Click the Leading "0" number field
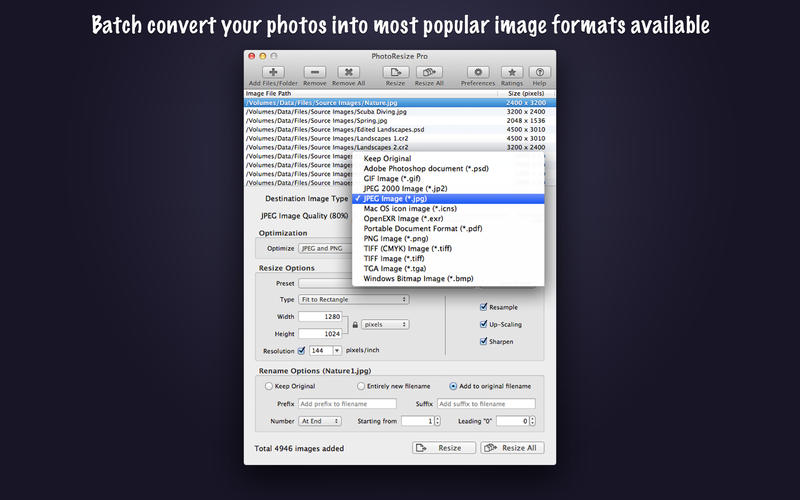This screenshot has height=500, width=800. (513, 421)
